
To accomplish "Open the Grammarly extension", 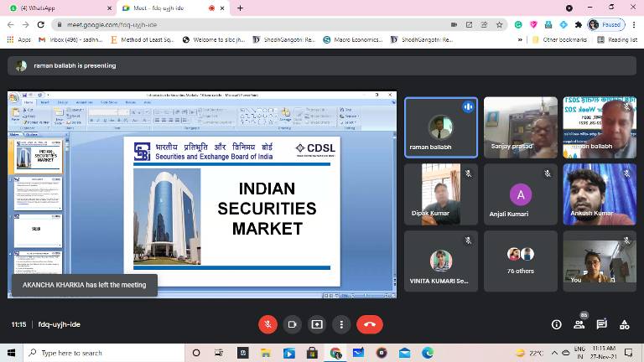I will tap(518, 24).
